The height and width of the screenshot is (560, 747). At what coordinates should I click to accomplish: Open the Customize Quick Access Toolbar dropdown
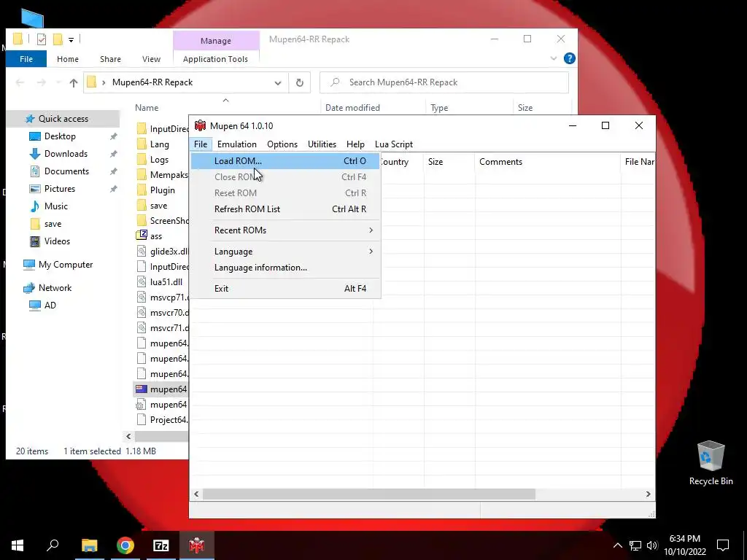pos(71,40)
